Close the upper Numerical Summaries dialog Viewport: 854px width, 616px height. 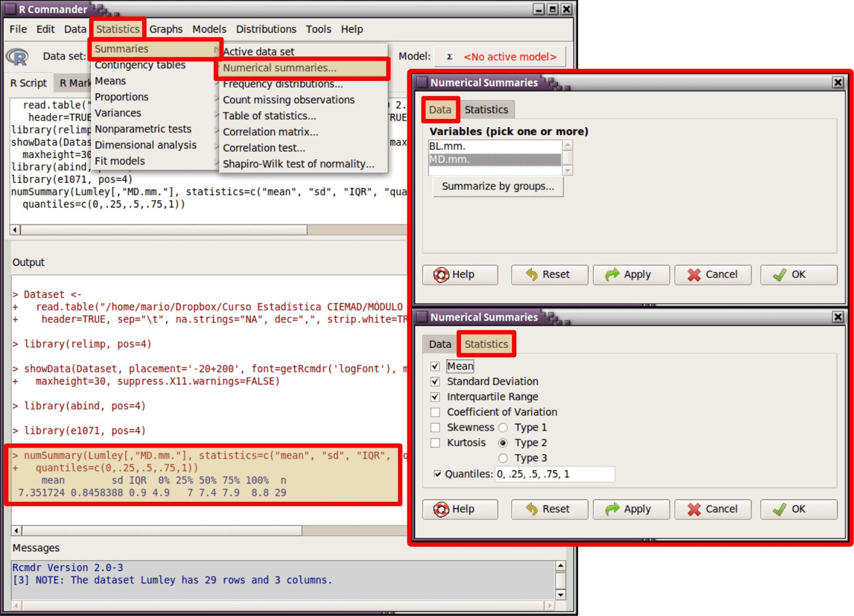[838, 82]
